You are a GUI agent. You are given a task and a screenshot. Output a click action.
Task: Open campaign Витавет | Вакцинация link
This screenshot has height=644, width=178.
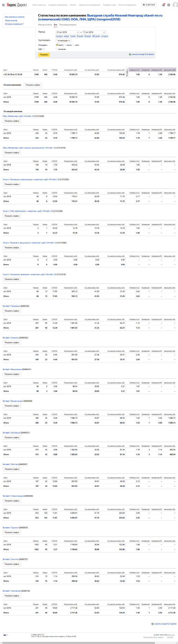(12, 370)
